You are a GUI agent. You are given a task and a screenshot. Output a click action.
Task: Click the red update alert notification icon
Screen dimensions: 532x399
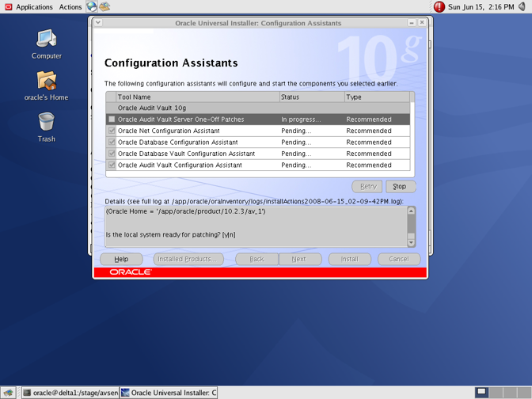click(x=439, y=7)
